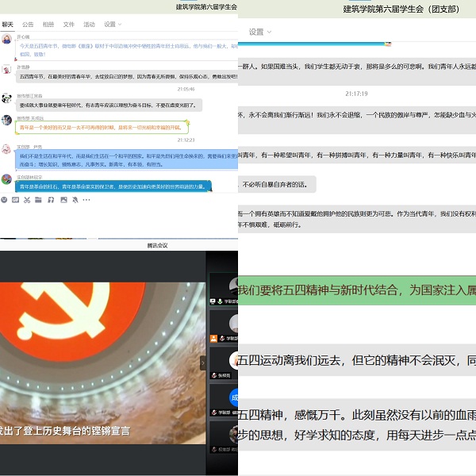
Task: Click the muted bell icon in toolbar
Action: point(75,199)
